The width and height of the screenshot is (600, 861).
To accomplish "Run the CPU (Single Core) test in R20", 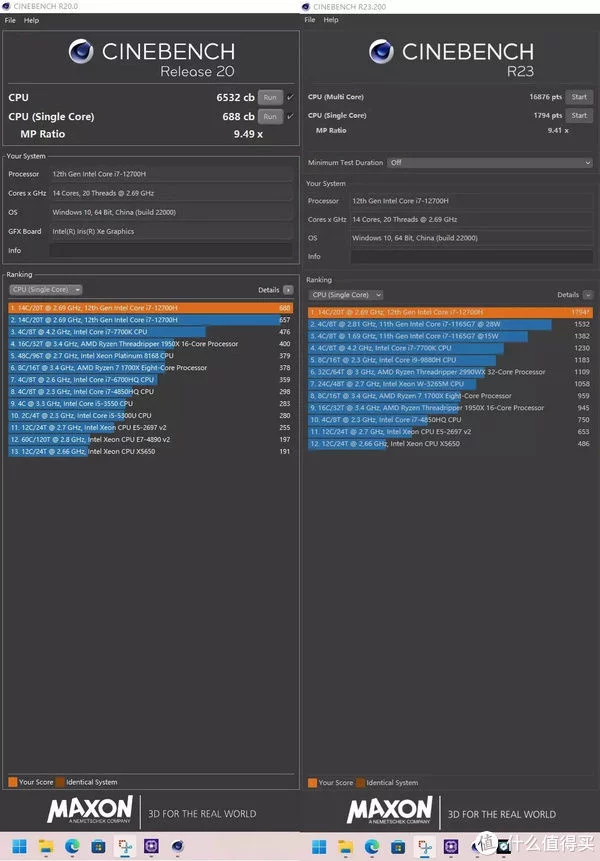I will (x=270, y=116).
